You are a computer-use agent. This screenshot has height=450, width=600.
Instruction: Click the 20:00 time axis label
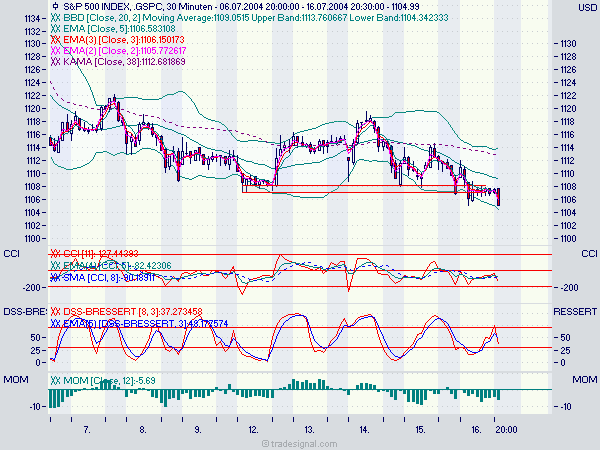(506, 430)
